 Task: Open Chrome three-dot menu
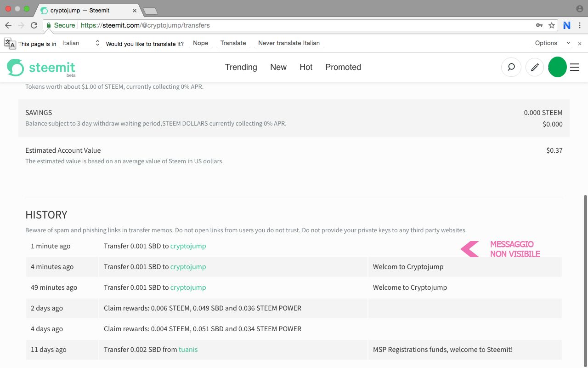pyautogui.click(x=580, y=25)
